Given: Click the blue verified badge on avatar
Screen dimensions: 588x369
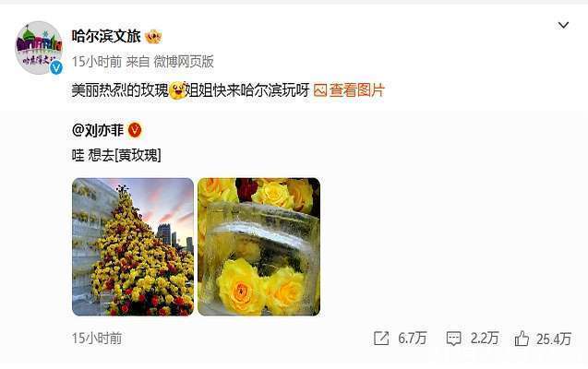Looking at the screenshot, I should tap(56, 67).
